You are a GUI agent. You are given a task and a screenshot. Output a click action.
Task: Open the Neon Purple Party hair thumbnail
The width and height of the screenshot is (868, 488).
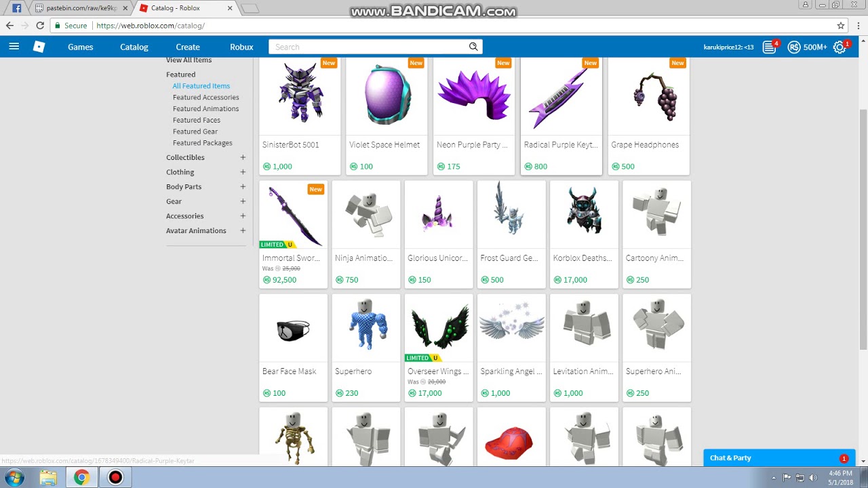tap(474, 96)
